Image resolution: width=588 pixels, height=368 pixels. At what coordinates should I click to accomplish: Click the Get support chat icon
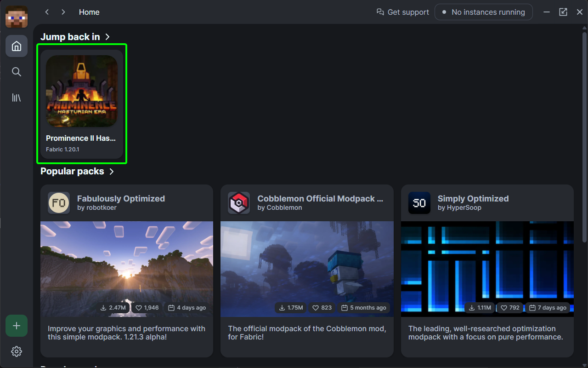tap(380, 12)
